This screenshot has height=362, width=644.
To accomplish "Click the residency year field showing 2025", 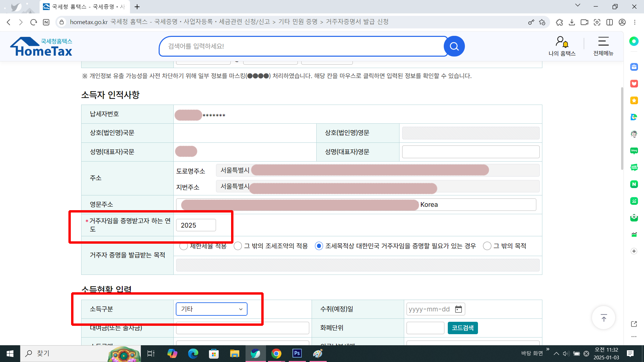I will [x=196, y=225].
